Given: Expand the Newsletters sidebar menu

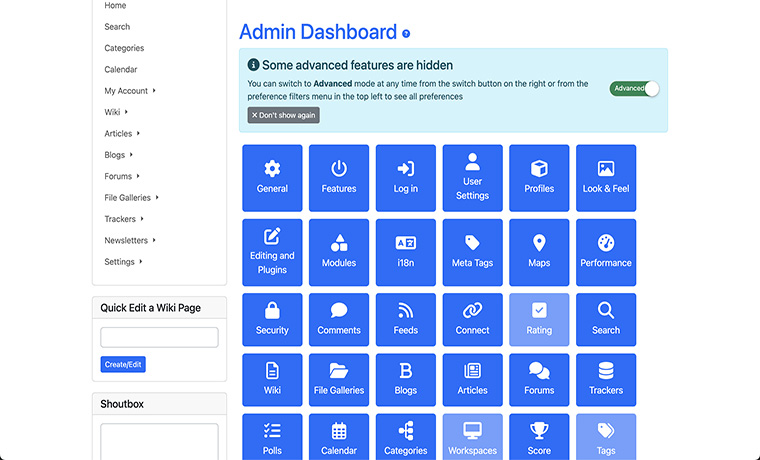Looking at the screenshot, I should point(129,240).
